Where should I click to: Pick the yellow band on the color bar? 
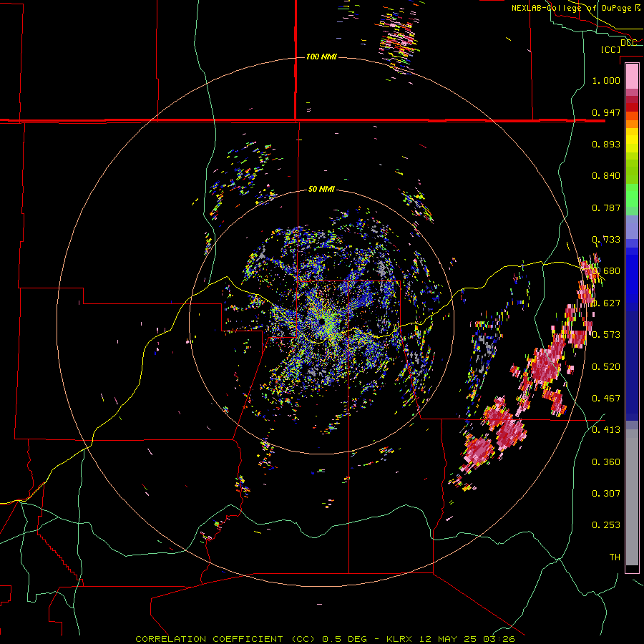click(632, 141)
